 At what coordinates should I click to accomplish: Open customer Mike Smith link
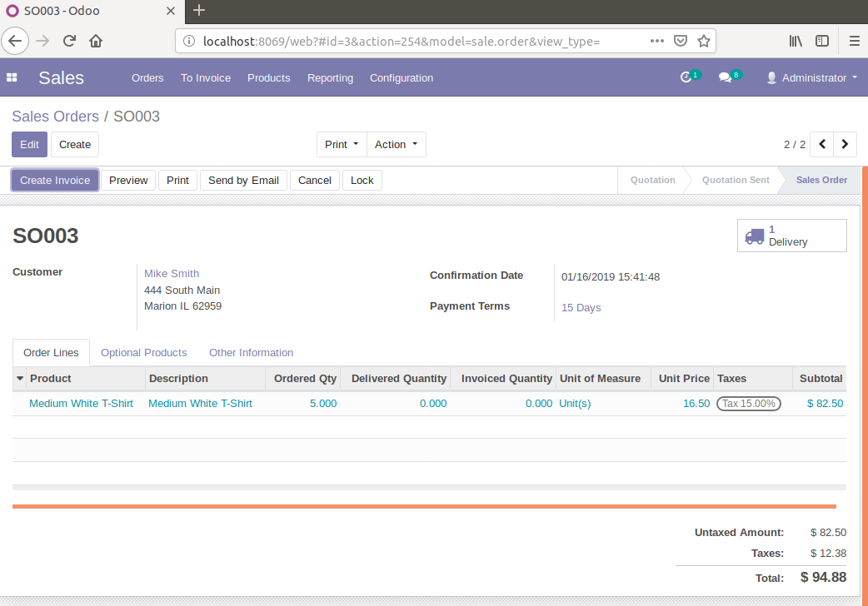click(172, 273)
